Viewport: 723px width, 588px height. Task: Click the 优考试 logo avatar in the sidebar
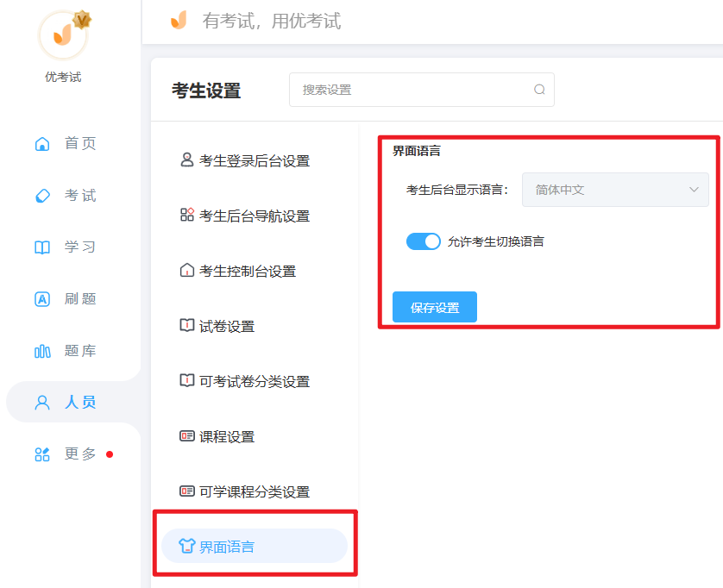pyautogui.click(x=63, y=36)
